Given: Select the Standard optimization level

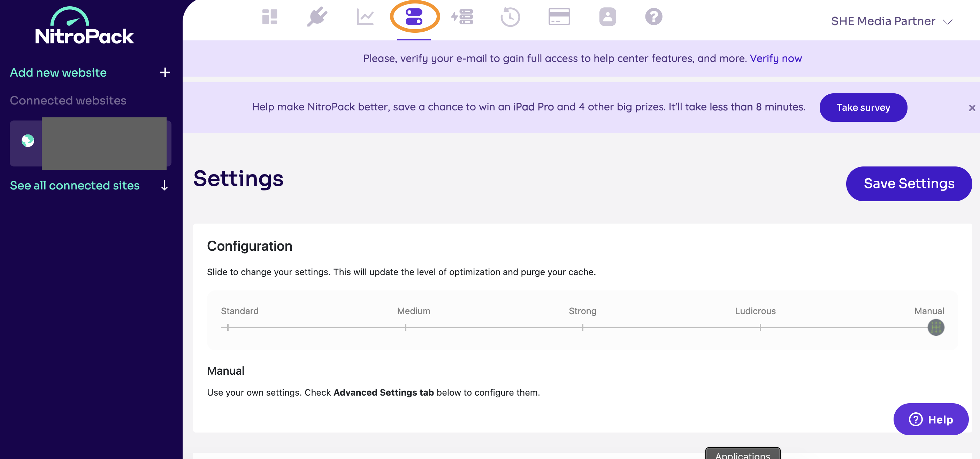Looking at the screenshot, I should (228, 327).
